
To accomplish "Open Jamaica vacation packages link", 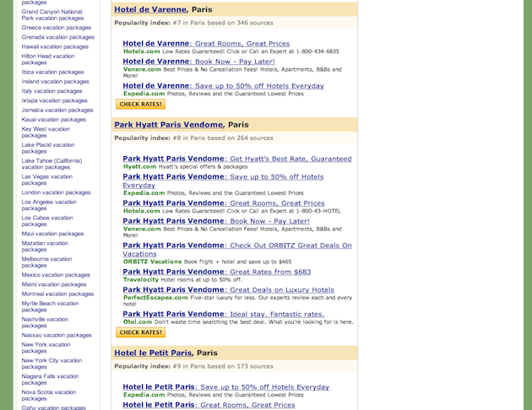I will [57, 111].
